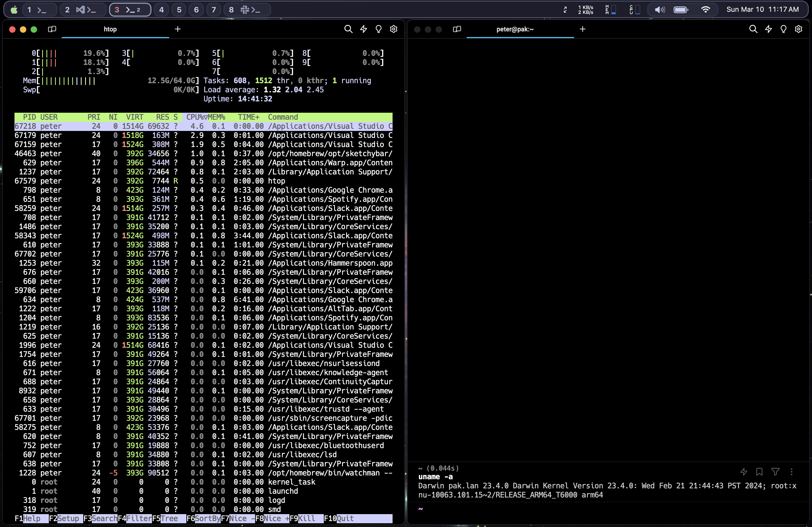Viewport: 812px width, 527px height.
Task: Click the lightbulb icon in htop window toolbar
Action: coord(378,29)
